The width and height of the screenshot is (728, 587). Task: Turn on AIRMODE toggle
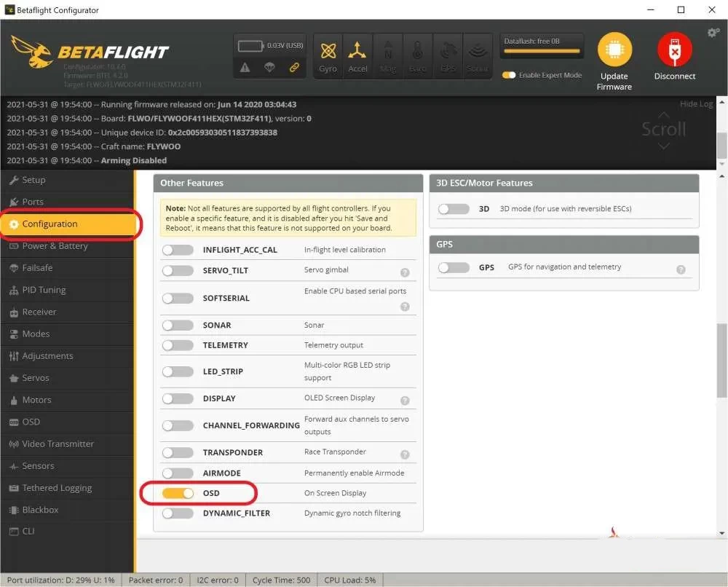click(178, 473)
